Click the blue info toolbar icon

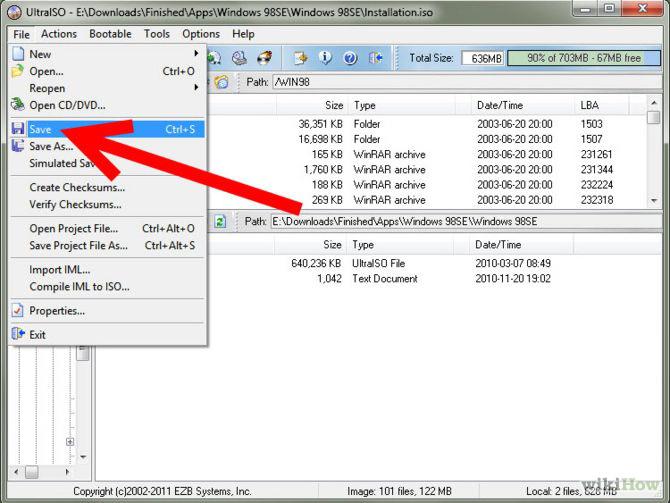coord(325,58)
